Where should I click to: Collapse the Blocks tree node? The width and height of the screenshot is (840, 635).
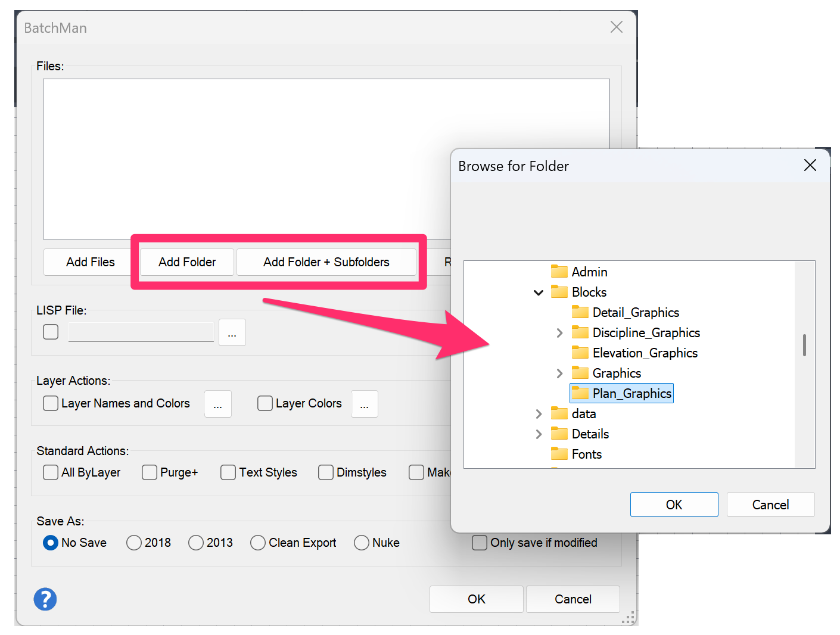(x=539, y=292)
